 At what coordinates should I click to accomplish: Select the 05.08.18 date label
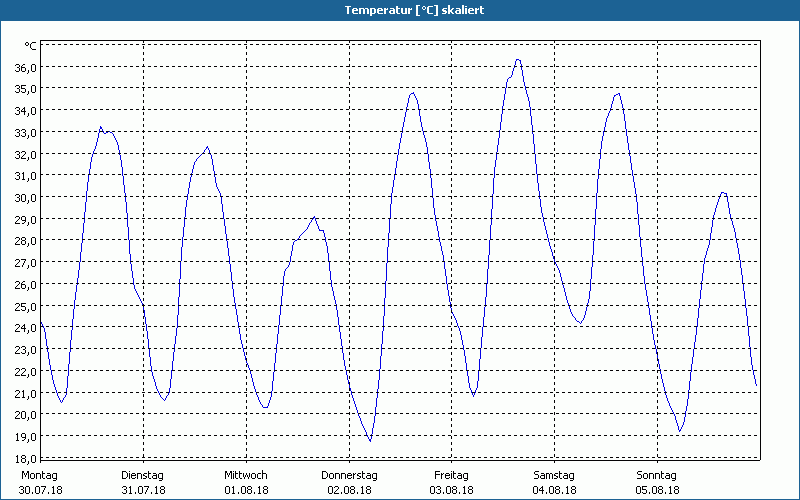[657, 490]
